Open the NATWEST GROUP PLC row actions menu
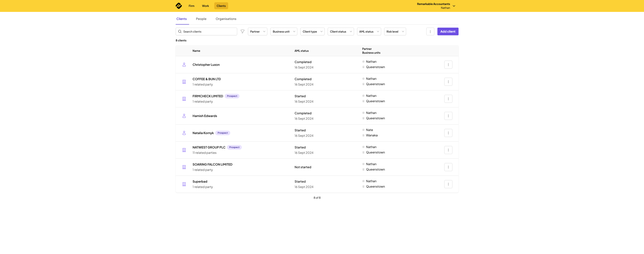The width and height of the screenshot is (644, 254). point(448,150)
